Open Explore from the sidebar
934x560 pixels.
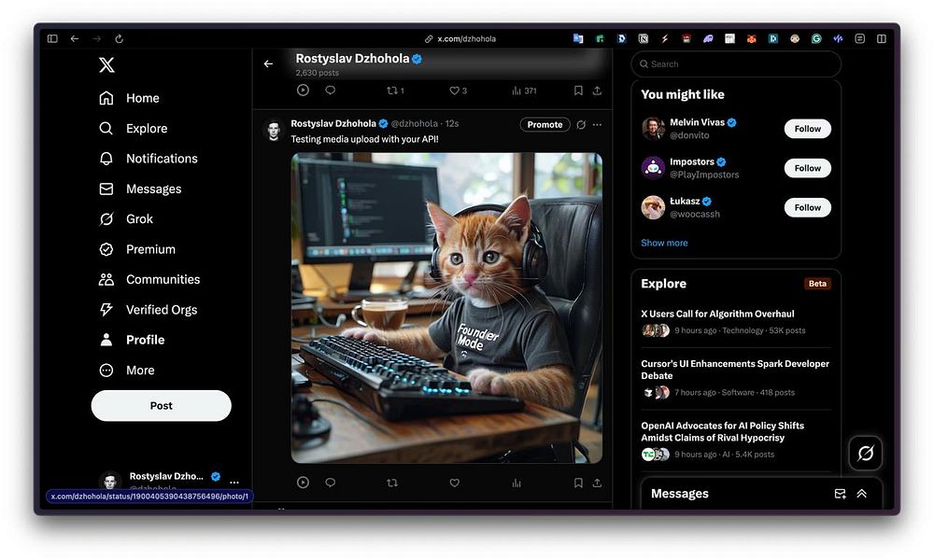pyautogui.click(x=134, y=129)
